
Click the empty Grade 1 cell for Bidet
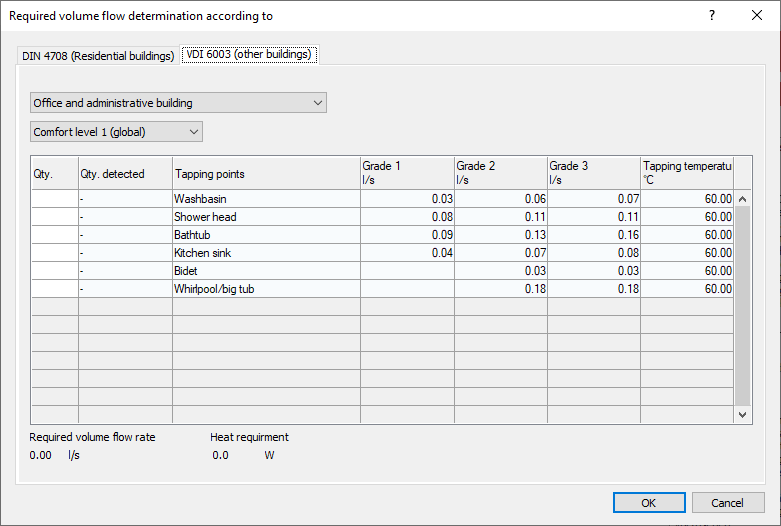[x=407, y=270]
